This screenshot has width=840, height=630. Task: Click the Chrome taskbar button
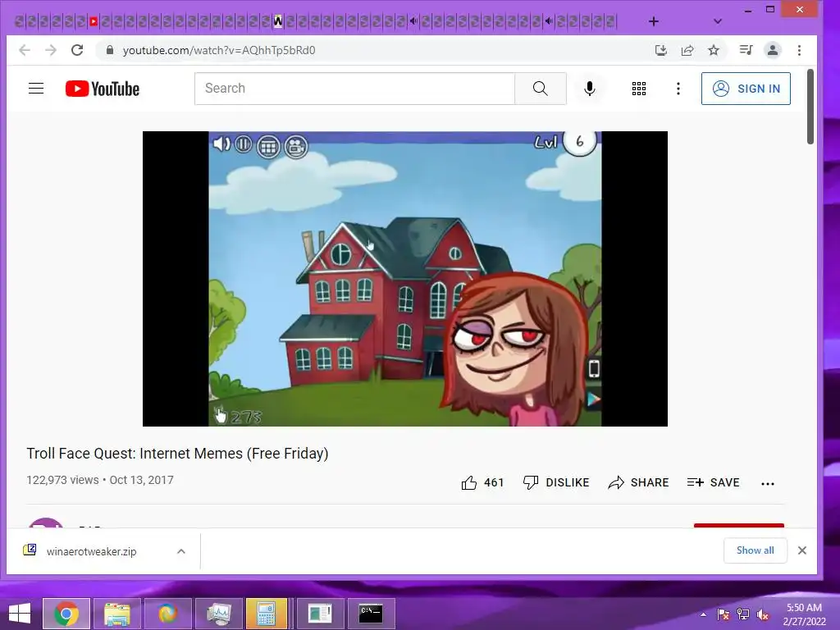pyautogui.click(x=66, y=614)
